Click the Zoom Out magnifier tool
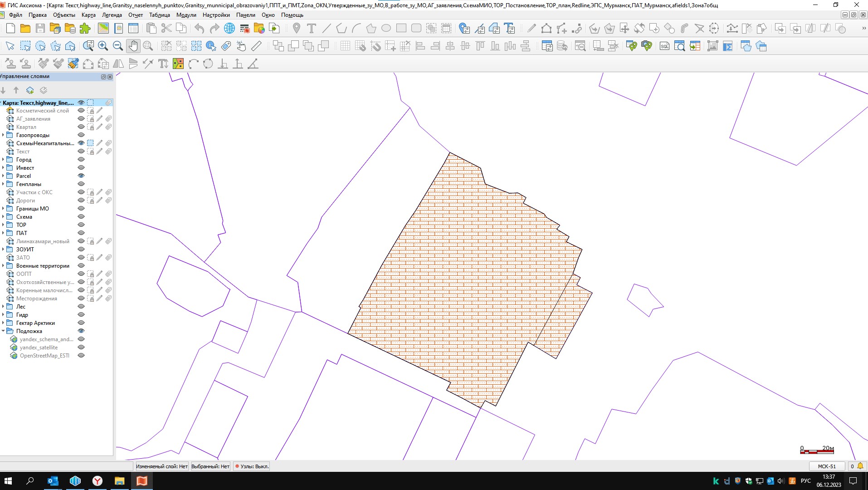 tap(118, 46)
